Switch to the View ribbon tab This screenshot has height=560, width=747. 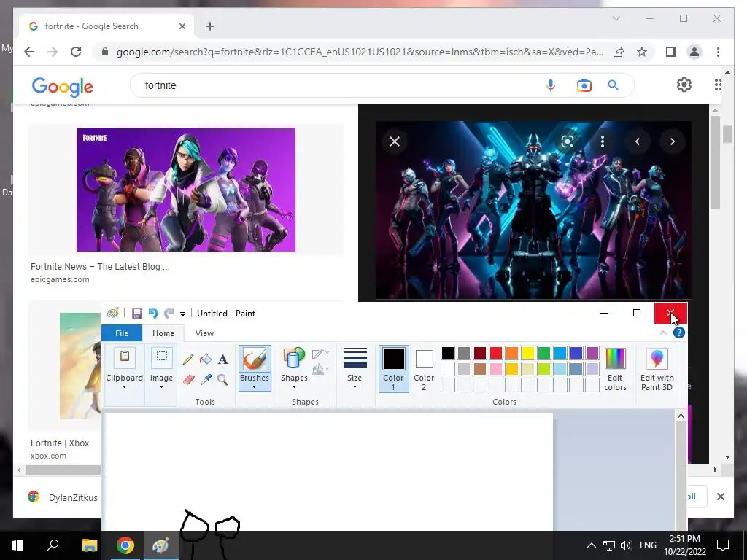(x=204, y=333)
